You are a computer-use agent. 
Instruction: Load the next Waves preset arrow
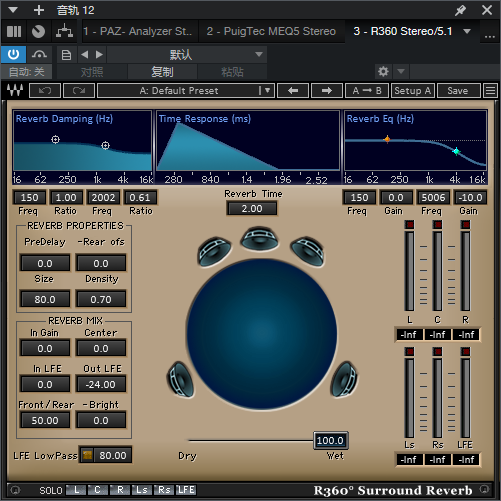pyautogui.click(x=327, y=90)
